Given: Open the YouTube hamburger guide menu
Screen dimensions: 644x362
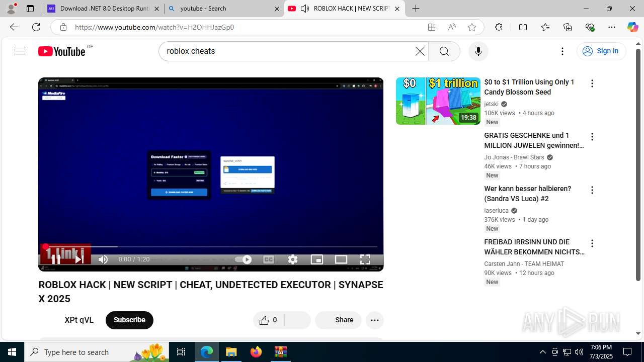Looking at the screenshot, I should point(20,51).
